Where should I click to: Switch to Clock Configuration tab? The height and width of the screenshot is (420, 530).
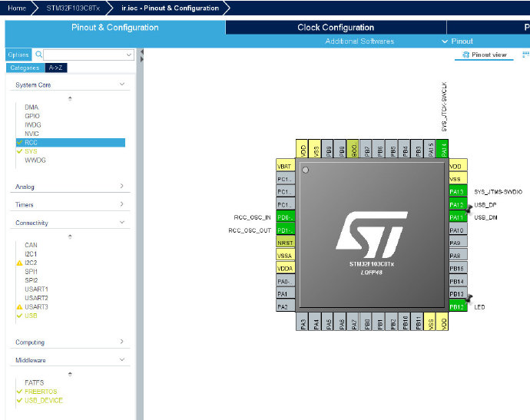coord(336,28)
